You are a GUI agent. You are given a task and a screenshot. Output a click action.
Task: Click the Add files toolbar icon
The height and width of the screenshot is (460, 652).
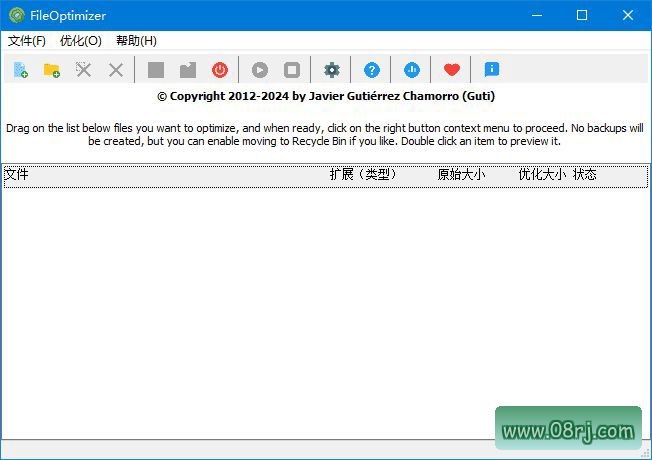coord(20,70)
